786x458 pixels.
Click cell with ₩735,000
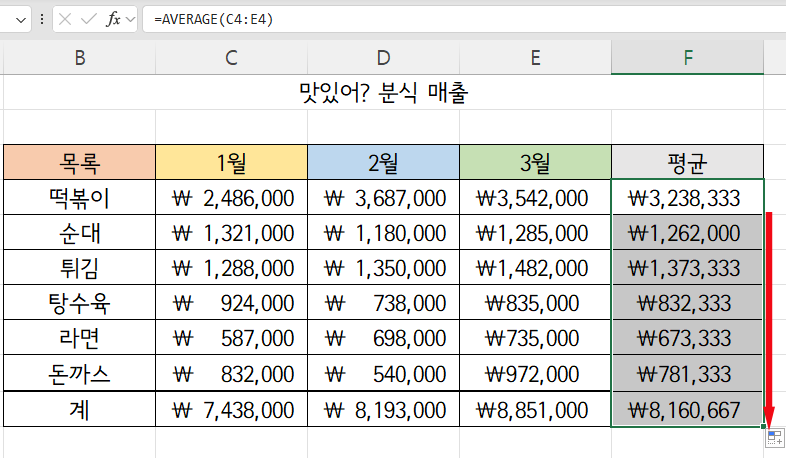(x=535, y=338)
